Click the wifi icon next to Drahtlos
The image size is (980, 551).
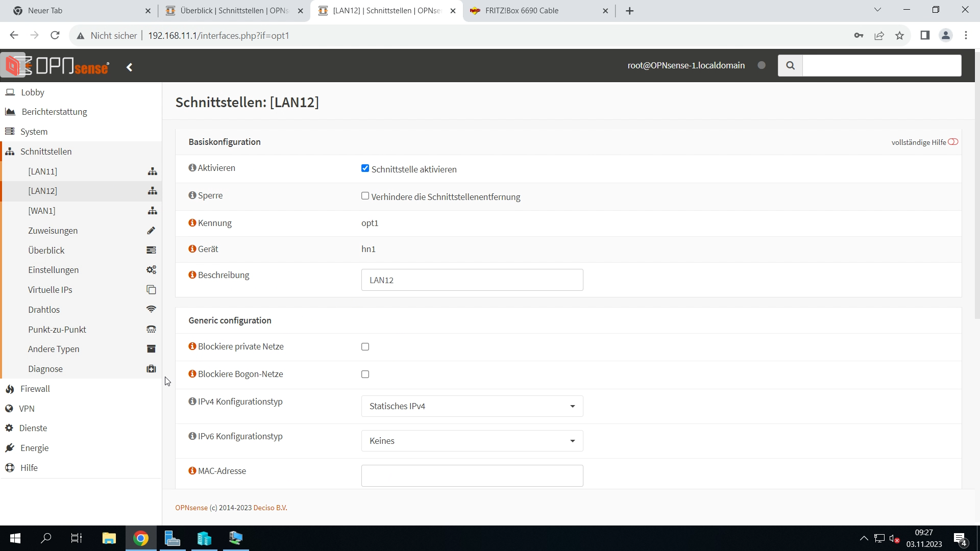click(151, 310)
